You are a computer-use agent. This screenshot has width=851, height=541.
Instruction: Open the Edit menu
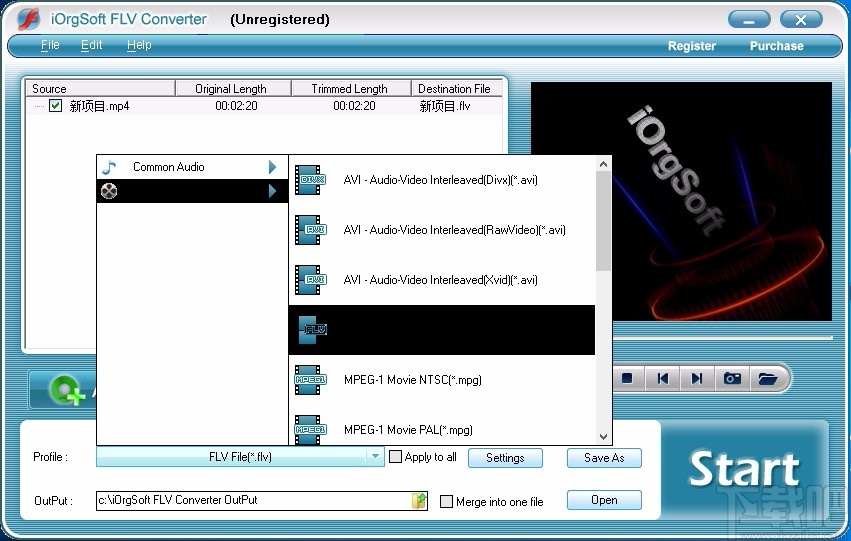pos(91,45)
